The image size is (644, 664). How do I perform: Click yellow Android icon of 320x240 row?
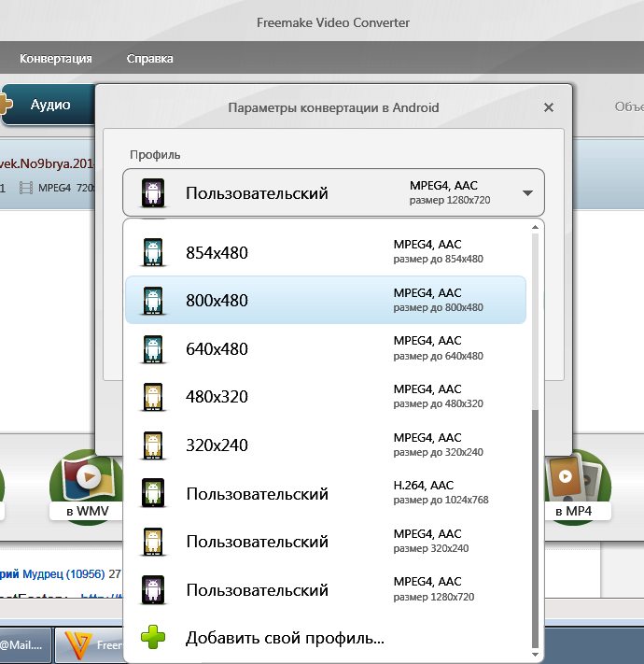coord(153,445)
